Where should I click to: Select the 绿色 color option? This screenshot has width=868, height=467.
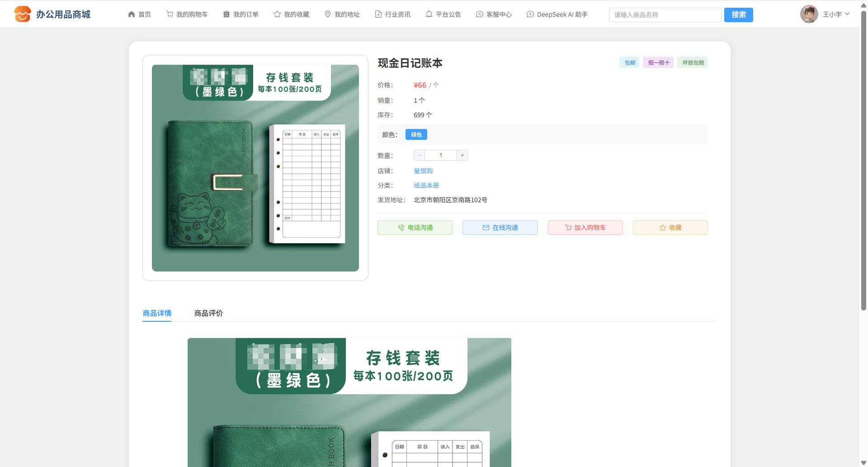click(x=416, y=134)
